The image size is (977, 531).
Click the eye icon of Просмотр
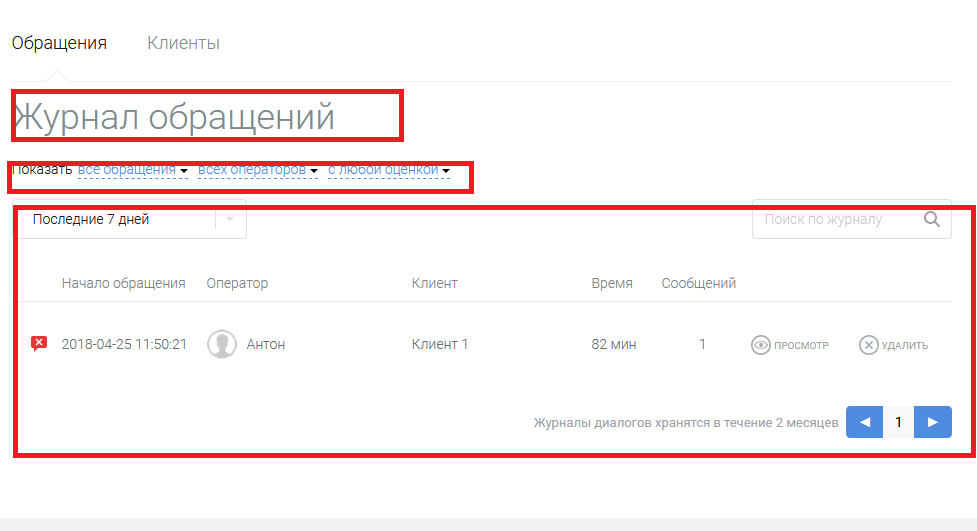[760, 345]
